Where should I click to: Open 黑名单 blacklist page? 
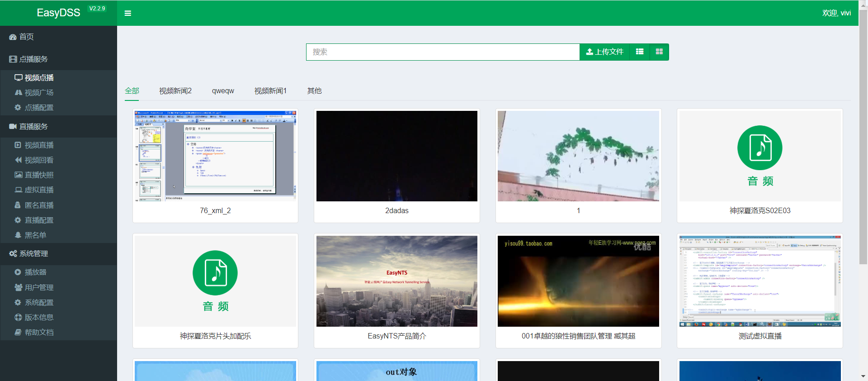pos(35,235)
